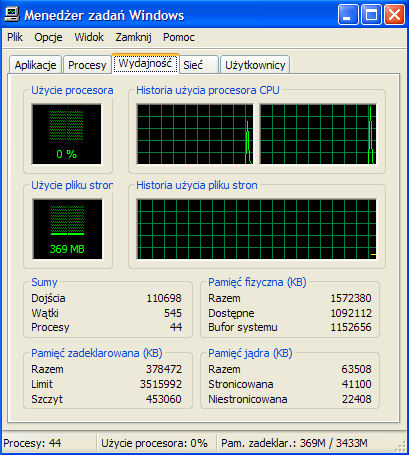Close the Menedżer zadań Windows window

394,15
